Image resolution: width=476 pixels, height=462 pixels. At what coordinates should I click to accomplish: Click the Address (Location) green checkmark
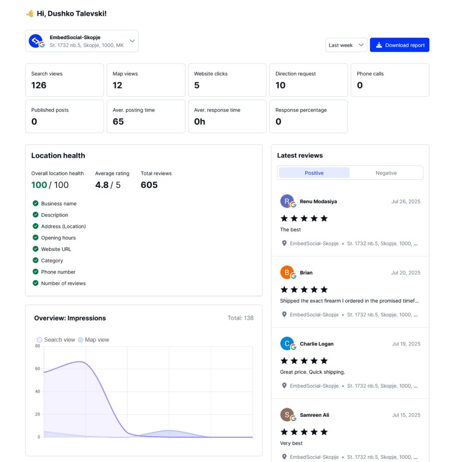click(x=35, y=226)
